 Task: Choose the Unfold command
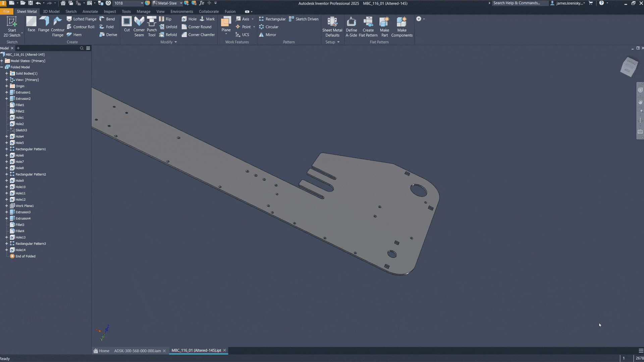pyautogui.click(x=168, y=27)
